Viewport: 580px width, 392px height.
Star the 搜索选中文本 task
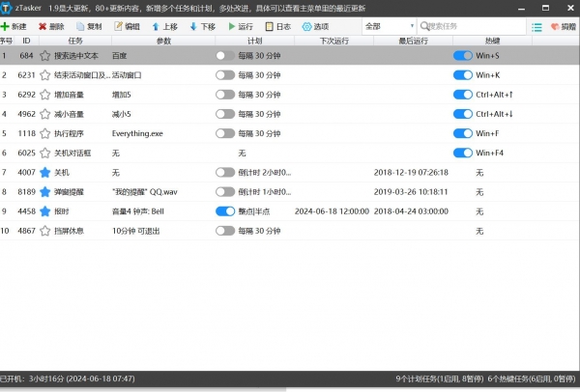[x=45, y=56]
